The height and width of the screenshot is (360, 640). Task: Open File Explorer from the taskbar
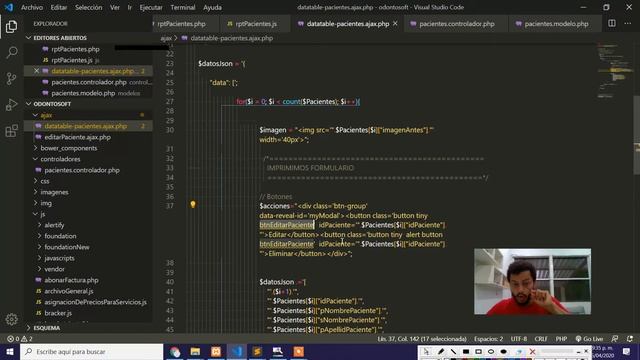pos(196,352)
